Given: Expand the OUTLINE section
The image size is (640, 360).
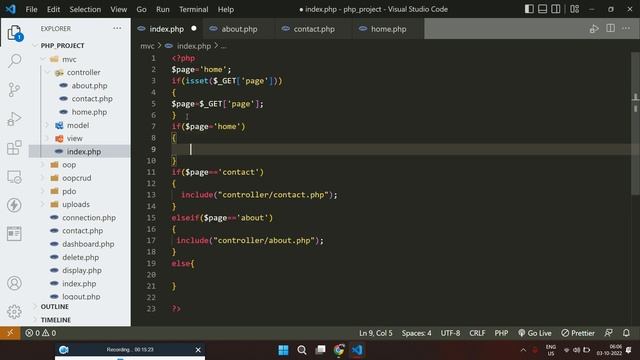Looking at the screenshot, I should 54,307.
